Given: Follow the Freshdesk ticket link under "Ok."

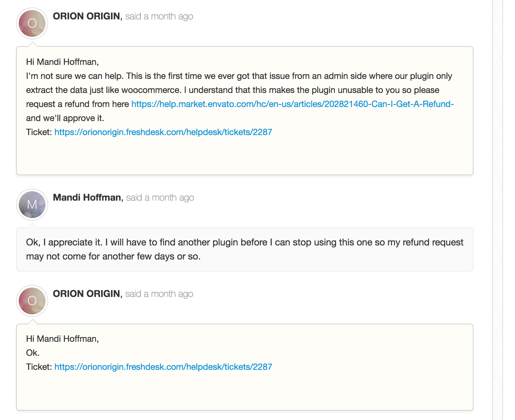Looking at the screenshot, I should 163,367.
